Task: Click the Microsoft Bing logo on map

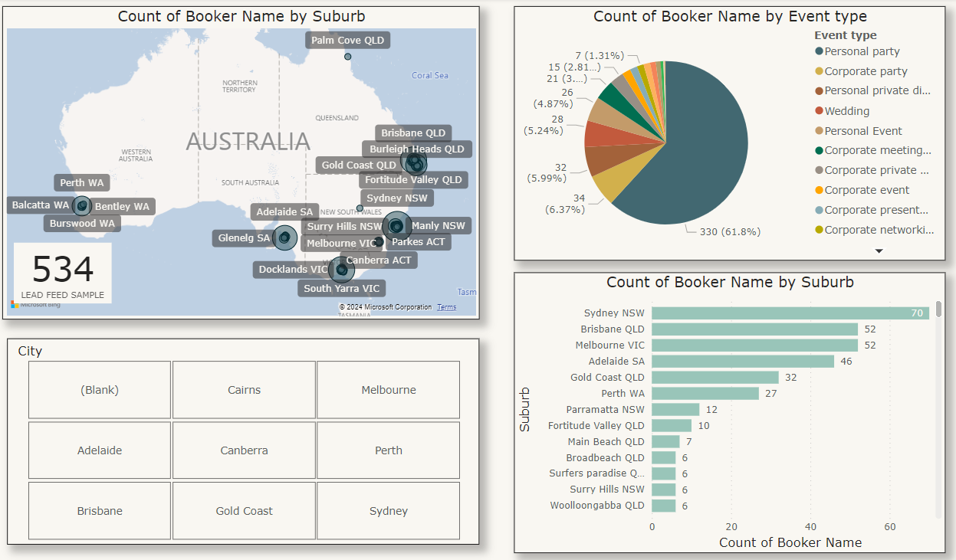Action: pyautogui.click(x=34, y=305)
